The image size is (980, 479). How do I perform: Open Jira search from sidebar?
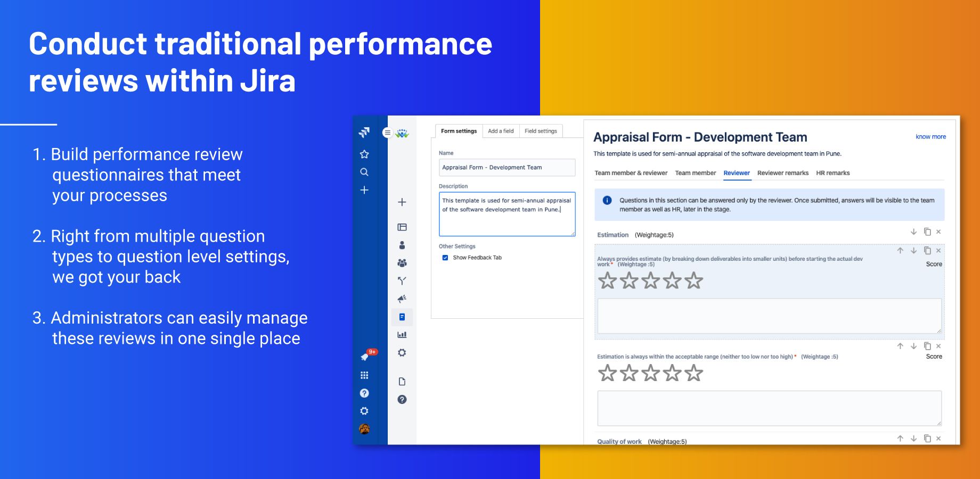coord(364,172)
